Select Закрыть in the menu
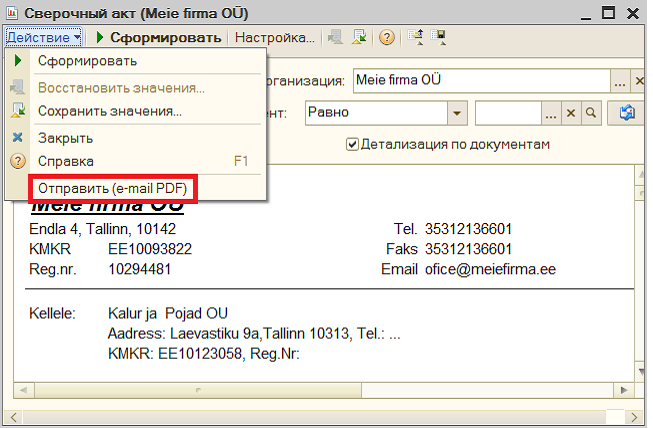The image size is (653, 428). click(136, 138)
